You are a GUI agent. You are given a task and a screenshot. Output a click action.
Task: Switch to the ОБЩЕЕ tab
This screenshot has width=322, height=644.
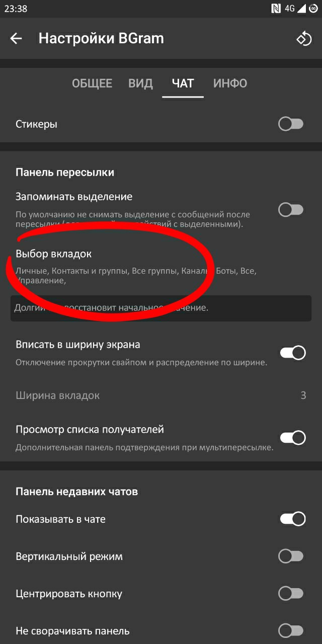point(92,84)
